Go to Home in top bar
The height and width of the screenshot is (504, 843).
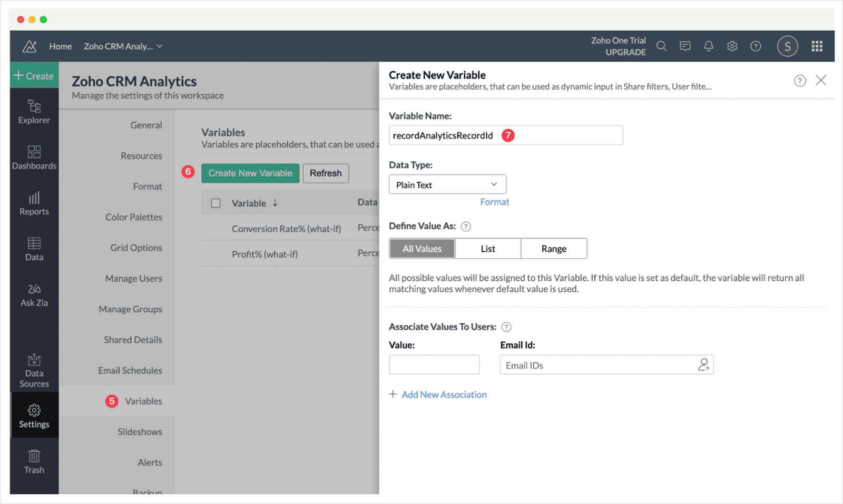(x=61, y=46)
